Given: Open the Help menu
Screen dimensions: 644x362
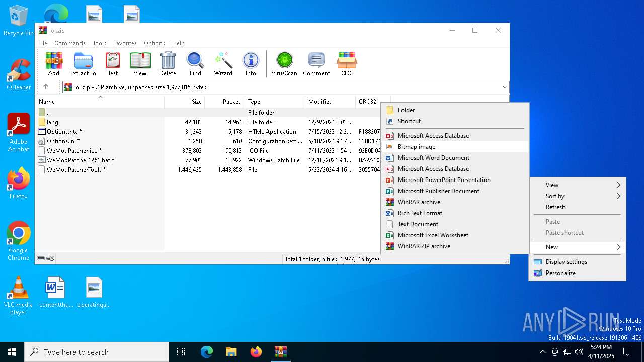Looking at the screenshot, I should point(178,43).
